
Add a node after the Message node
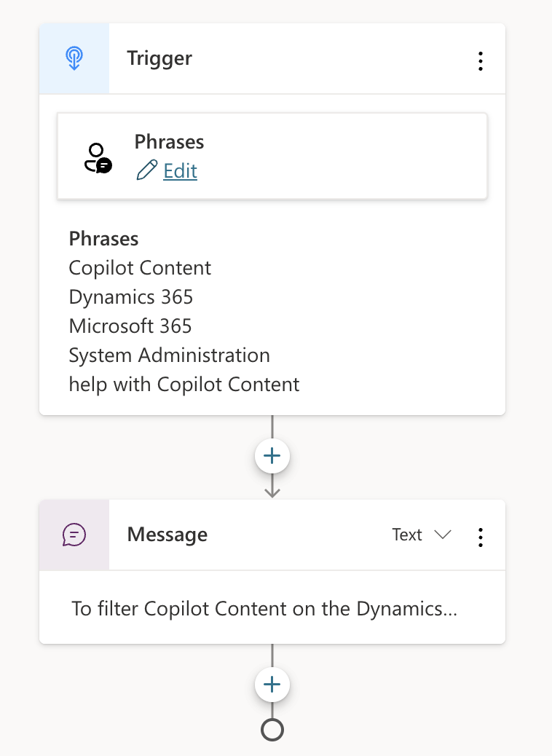pyautogui.click(x=272, y=685)
